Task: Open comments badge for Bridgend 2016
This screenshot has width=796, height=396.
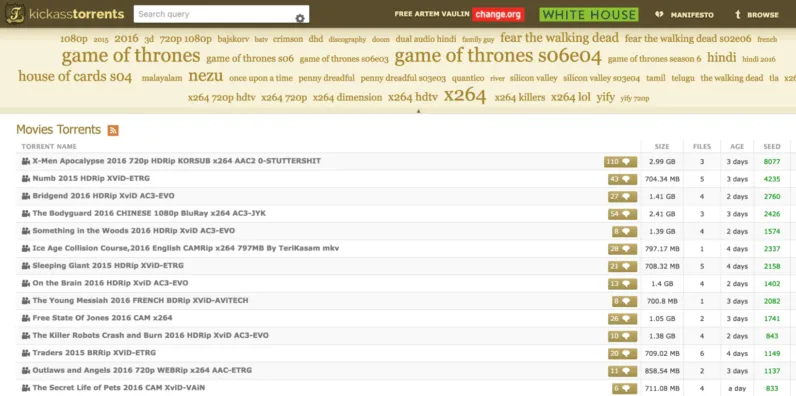Action: pos(622,196)
